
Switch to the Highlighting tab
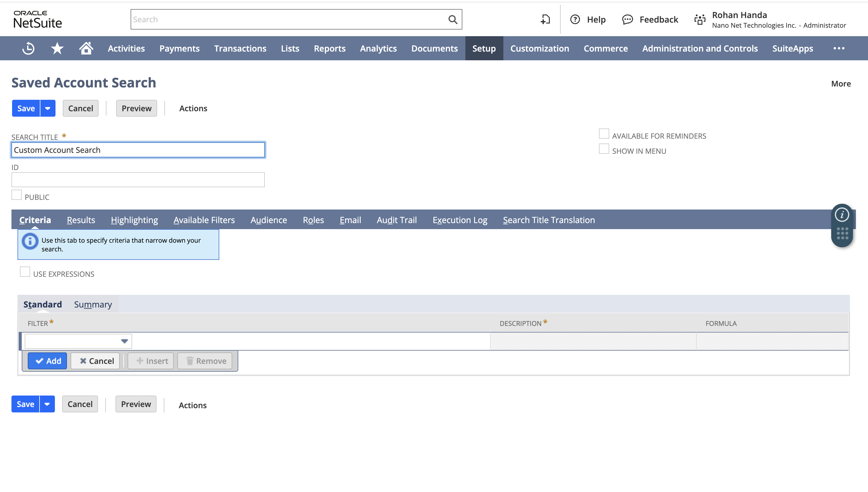pos(134,220)
